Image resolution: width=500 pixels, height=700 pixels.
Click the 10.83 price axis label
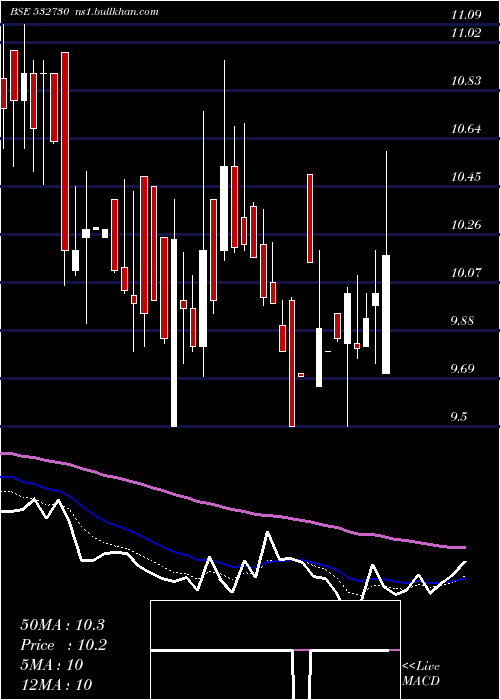click(466, 81)
